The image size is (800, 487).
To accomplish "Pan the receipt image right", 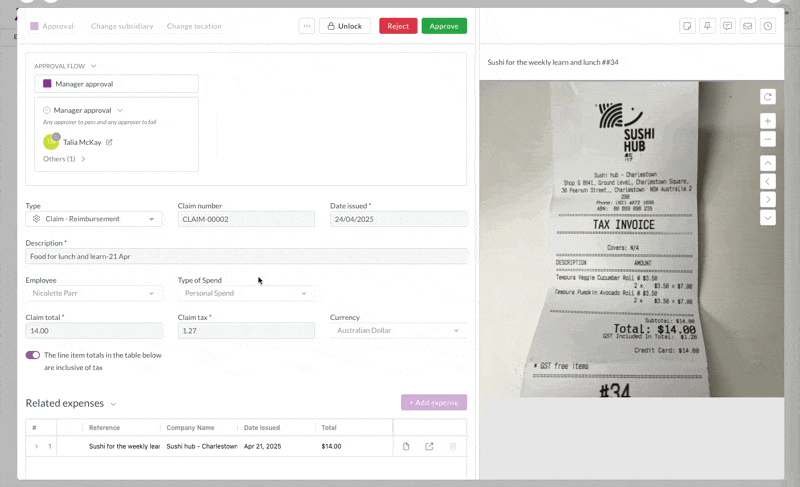I will click(x=768, y=199).
